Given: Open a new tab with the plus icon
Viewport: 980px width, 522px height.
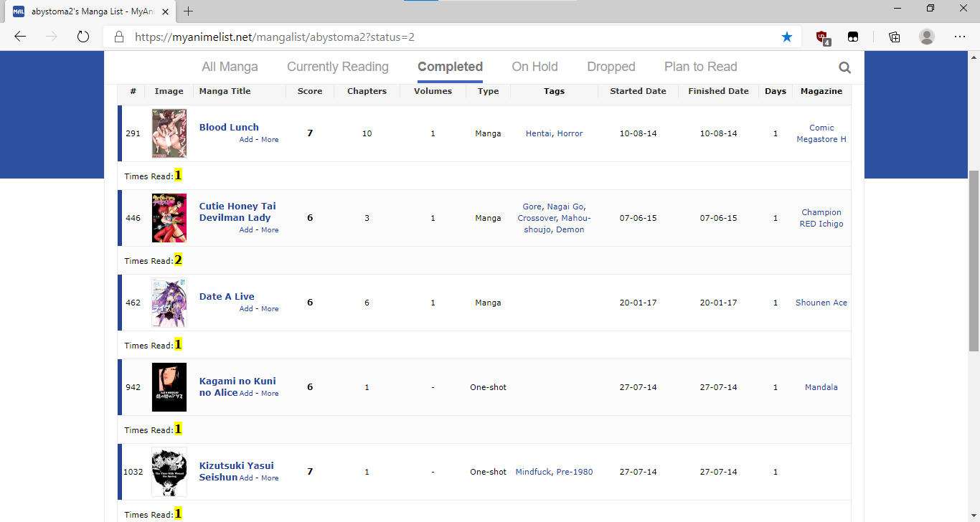Looking at the screenshot, I should pyautogui.click(x=188, y=11).
